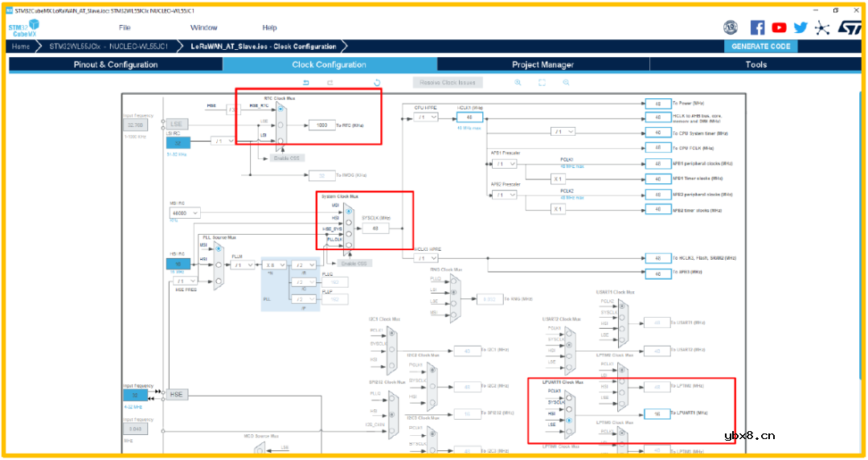Open the ST Facebook page icon
Screen dimensions: 868x460
(757, 27)
